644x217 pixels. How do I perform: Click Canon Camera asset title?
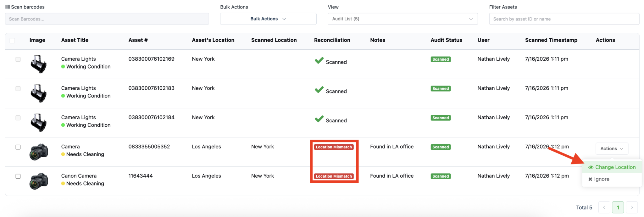click(79, 176)
